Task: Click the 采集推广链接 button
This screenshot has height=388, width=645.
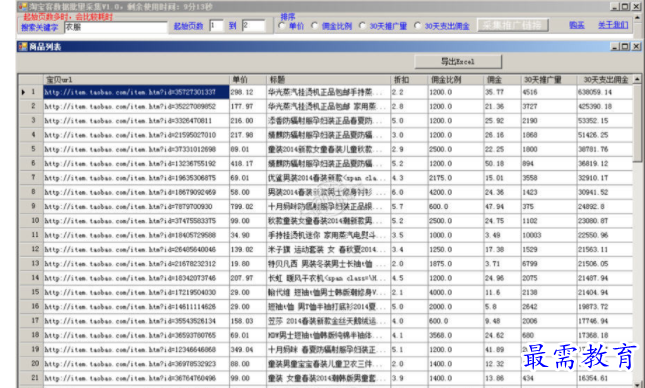Action: pyautogui.click(x=513, y=25)
